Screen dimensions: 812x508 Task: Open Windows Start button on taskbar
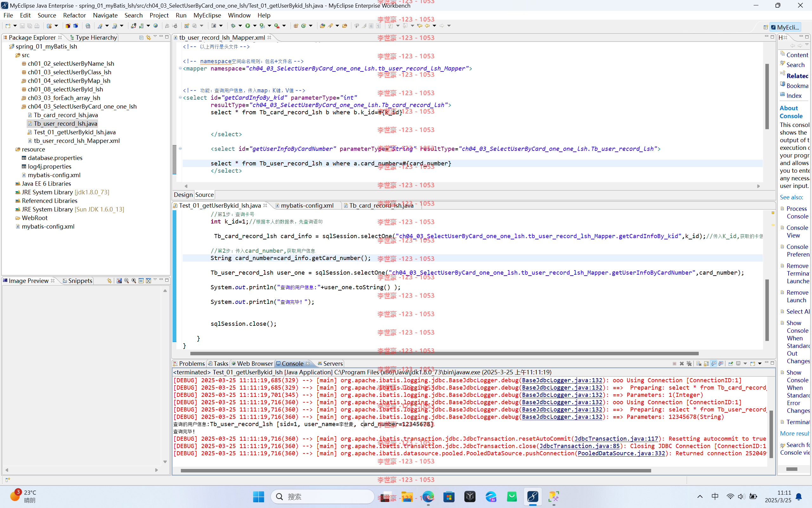coord(259,497)
